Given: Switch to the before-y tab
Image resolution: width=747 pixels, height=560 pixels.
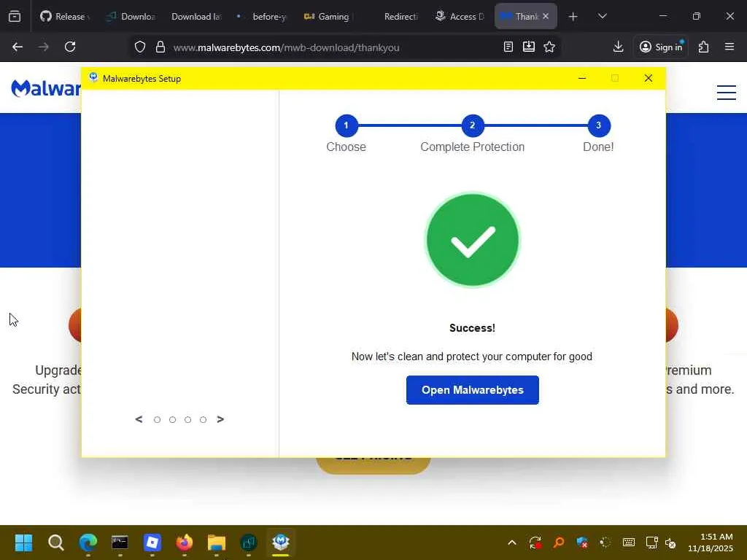Looking at the screenshot, I should click(x=263, y=16).
